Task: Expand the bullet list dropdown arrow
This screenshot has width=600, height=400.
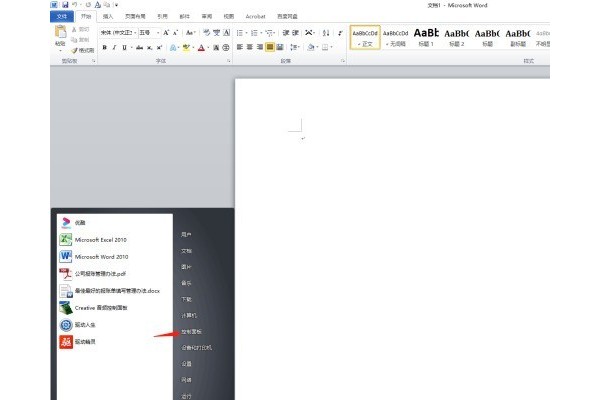Action: [x=246, y=33]
